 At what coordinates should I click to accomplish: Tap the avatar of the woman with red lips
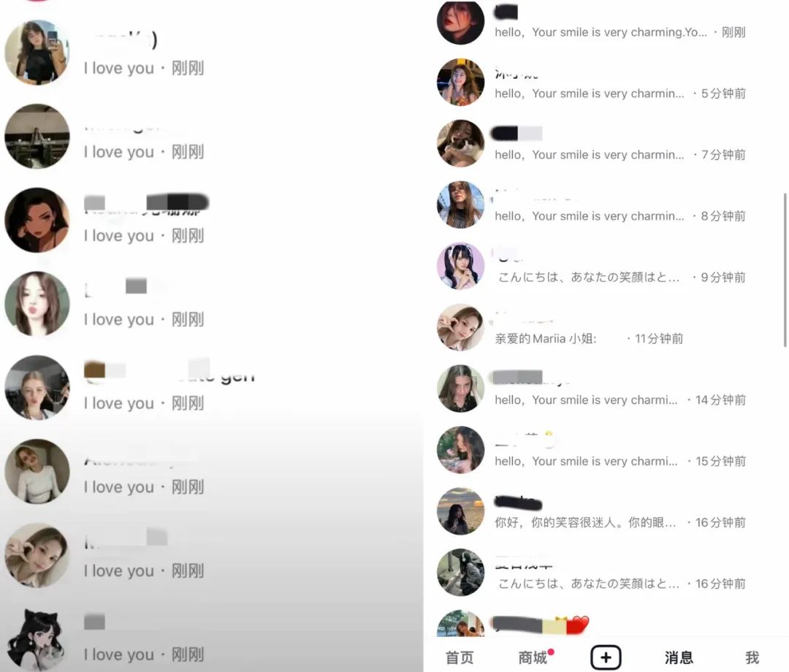(x=460, y=21)
